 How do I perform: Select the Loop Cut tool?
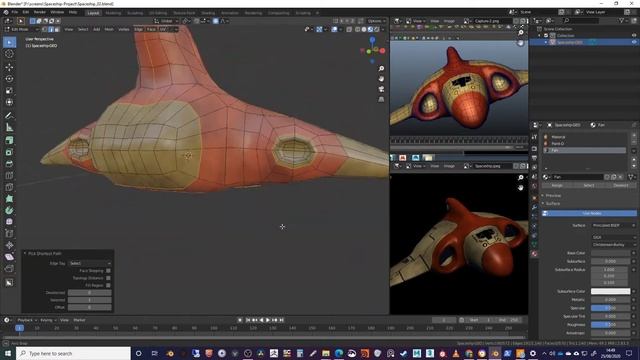pyautogui.click(x=9, y=176)
